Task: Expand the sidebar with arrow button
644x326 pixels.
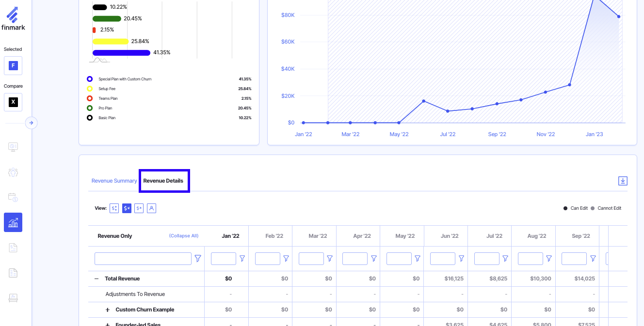Action: tap(31, 123)
